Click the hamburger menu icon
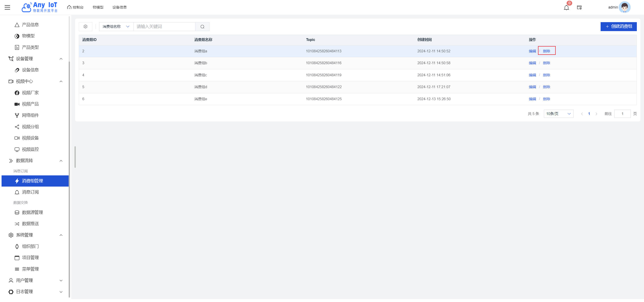This screenshot has height=302, width=644. 8,7
